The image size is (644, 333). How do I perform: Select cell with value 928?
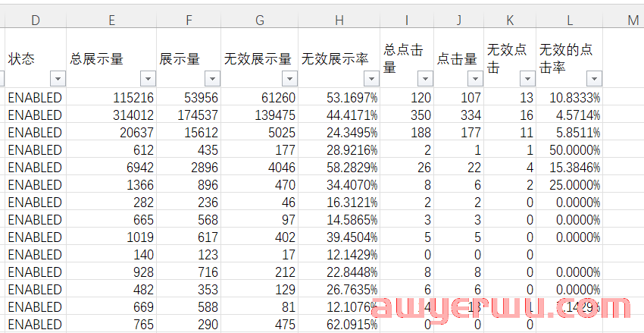coord(111,272)
